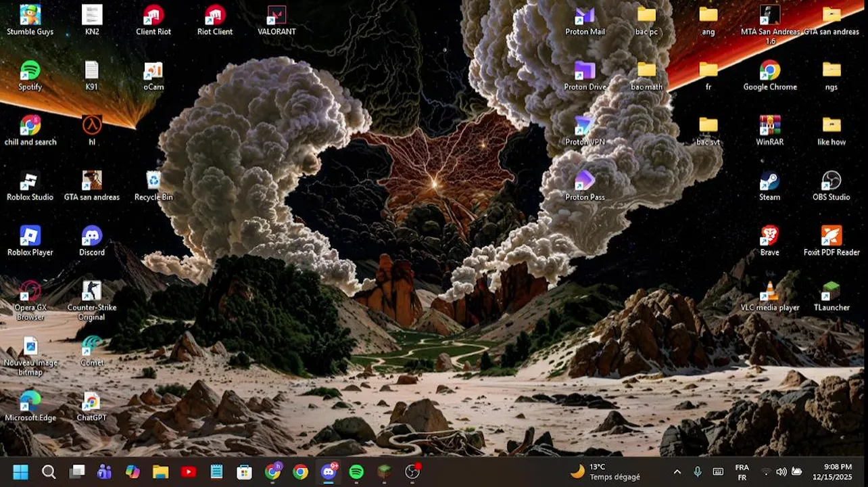Launch OBS Studio desktop shortcut
868x487 pixels.
pyautogui.click(x=831, y=186)
